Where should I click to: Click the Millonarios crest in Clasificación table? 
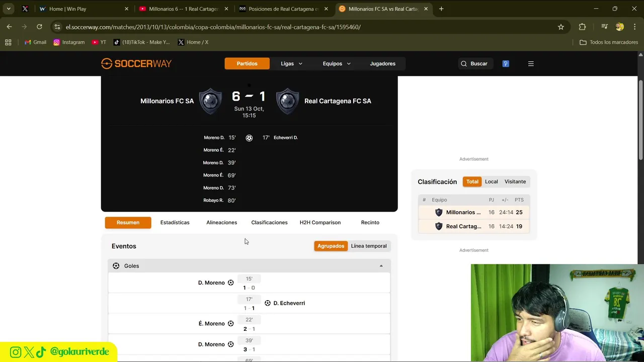point(439,212)
